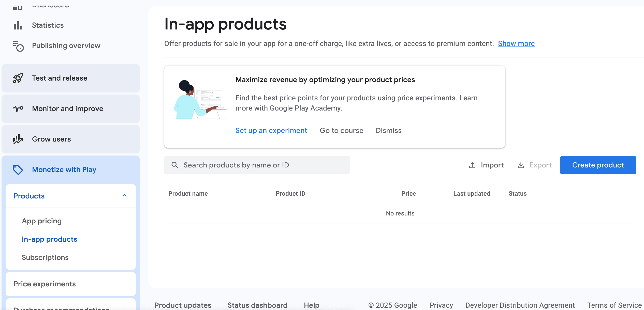
Task: Go to Price experiments
Action: tap(45, 284)
